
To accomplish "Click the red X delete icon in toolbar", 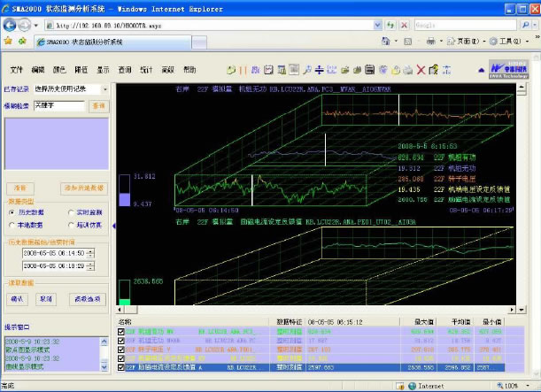I will pos(421,70).
